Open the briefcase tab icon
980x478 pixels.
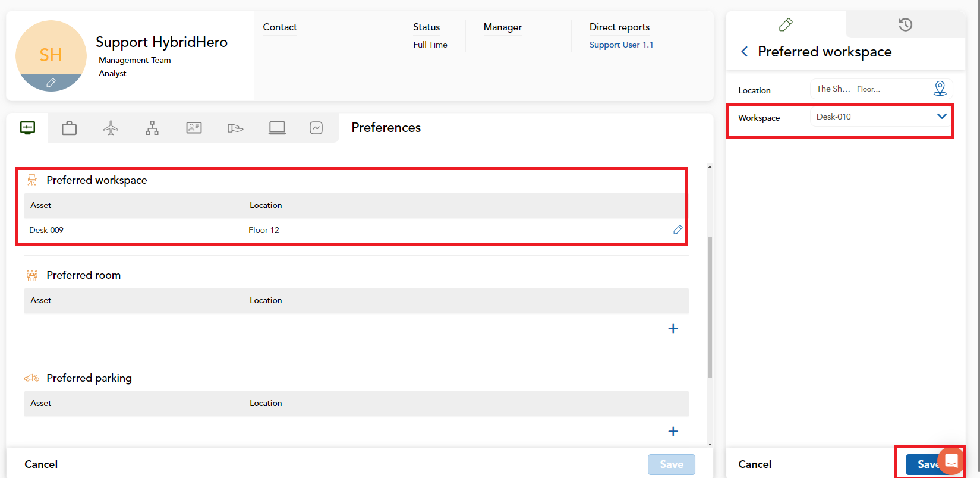click(69, 128)
